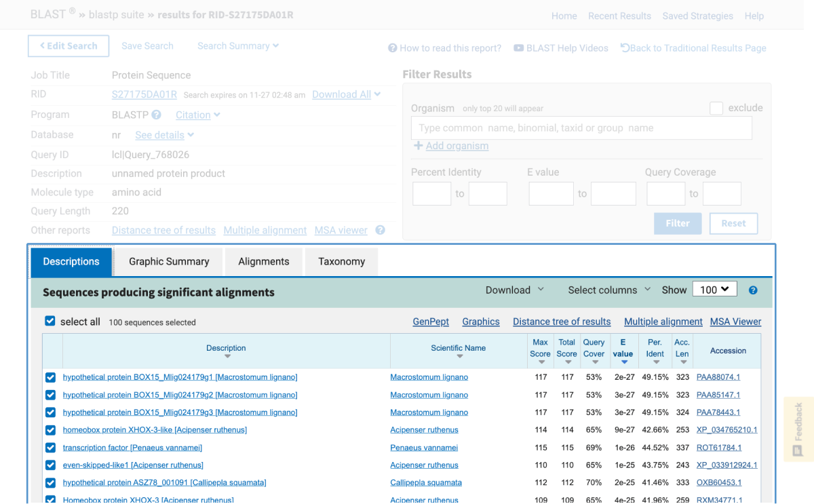Screen dimensions: 814x504
Task: Switch to the Graphic Summary tab
Action: click(x=169, y=262)
